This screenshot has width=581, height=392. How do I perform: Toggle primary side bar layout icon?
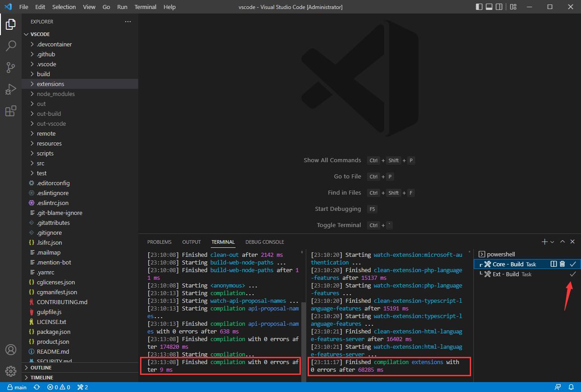[x=479, y=7]
